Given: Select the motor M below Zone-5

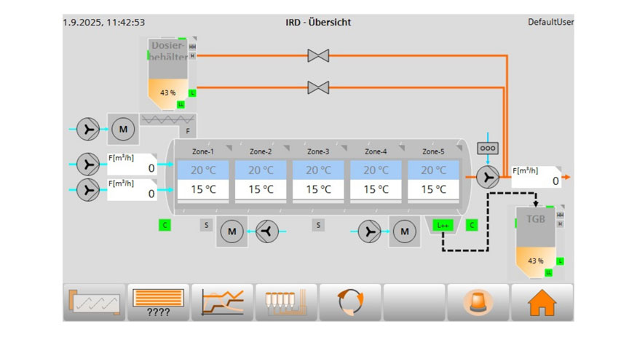Looking at the screenshot, I should 405,232.
